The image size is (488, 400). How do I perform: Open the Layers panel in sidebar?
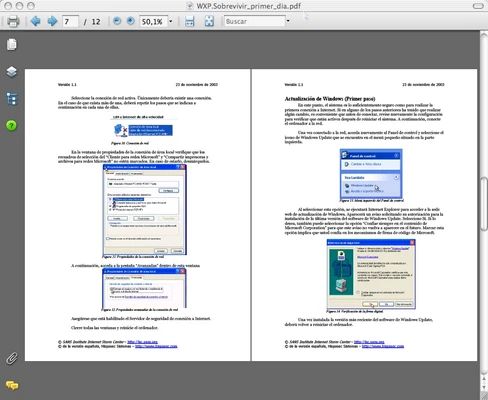(x=12, y=72)
